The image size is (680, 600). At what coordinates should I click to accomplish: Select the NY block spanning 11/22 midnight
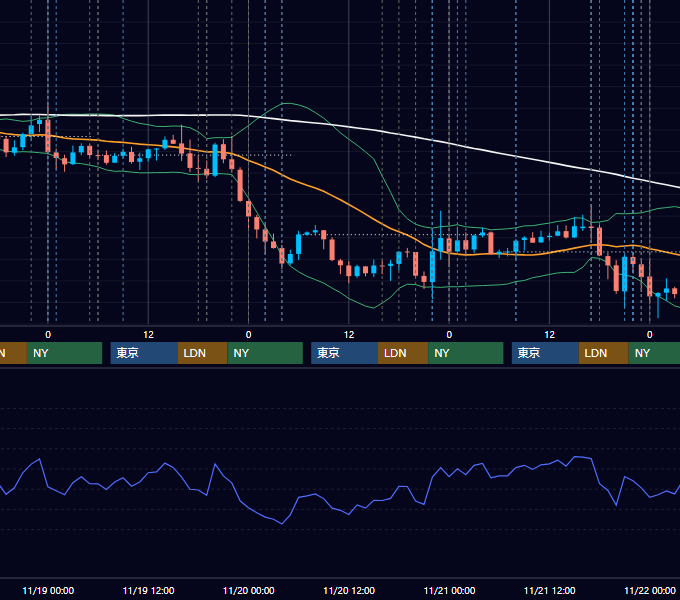(654, 353)
